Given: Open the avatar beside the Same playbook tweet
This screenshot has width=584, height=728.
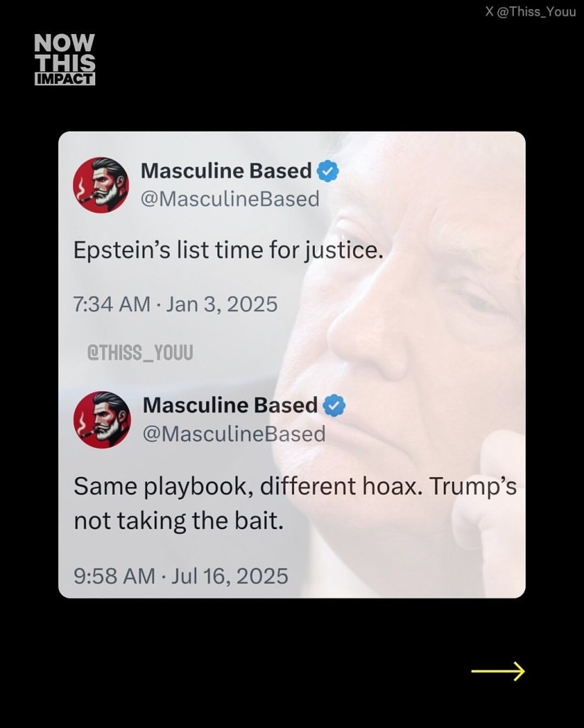Looking at the screenshot, I should click(102, 418).
